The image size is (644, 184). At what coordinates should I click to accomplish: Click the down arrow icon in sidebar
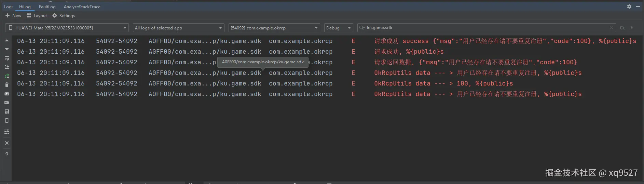click(7, 49)
